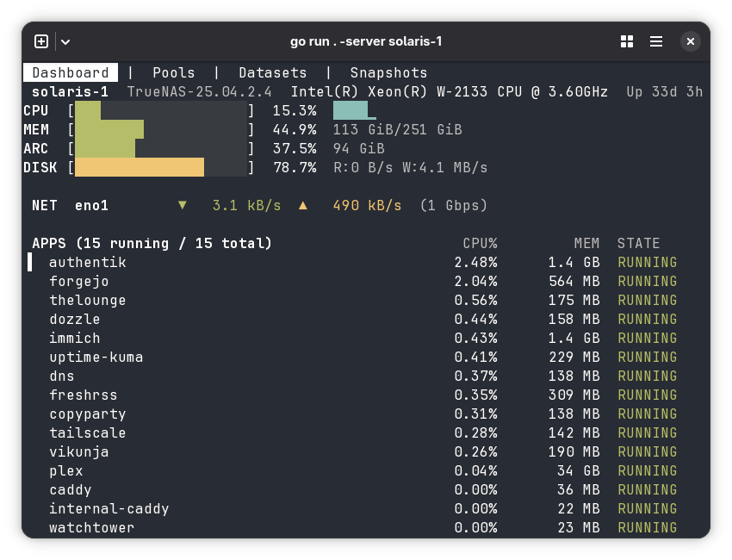Screen dimensions: 732x560
Task: Switch to the Snapshots tab
Action: [388, 73]
